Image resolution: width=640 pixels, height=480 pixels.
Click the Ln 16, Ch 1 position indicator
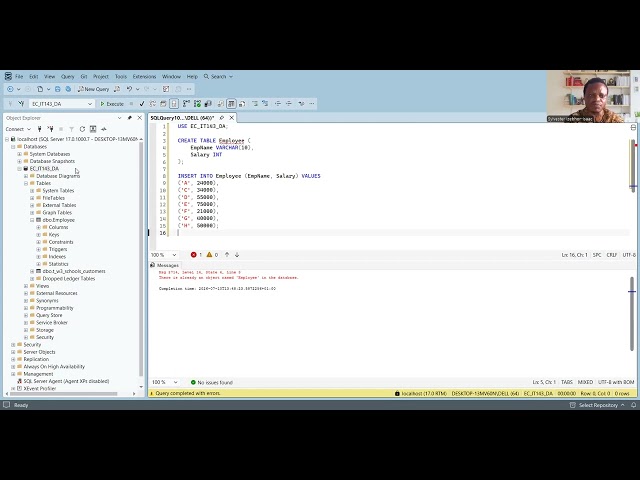point(574,255)
